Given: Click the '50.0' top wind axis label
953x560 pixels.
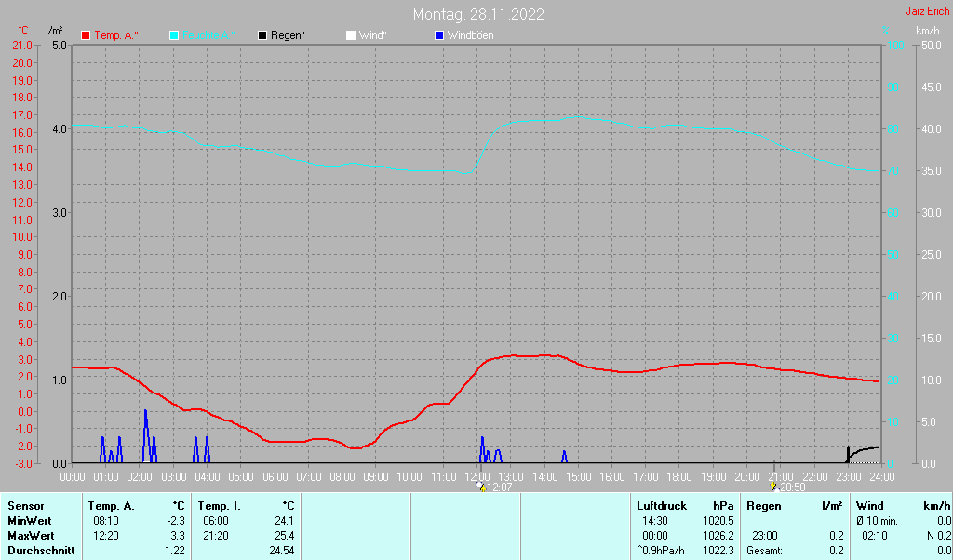Looking at the screenshot, I should (x=932, y=46).
